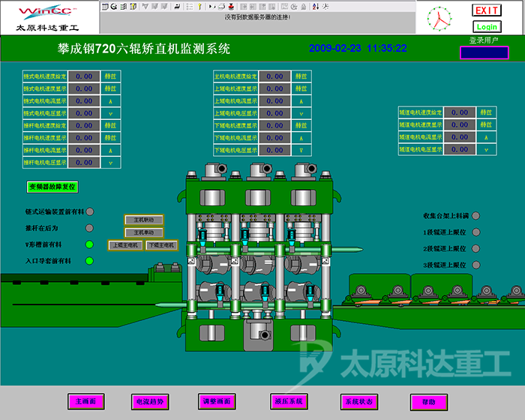Screen dimensions: 525x420
Task: Click the yellow key icon in toolbar
Action: click(x=199, y=6)
